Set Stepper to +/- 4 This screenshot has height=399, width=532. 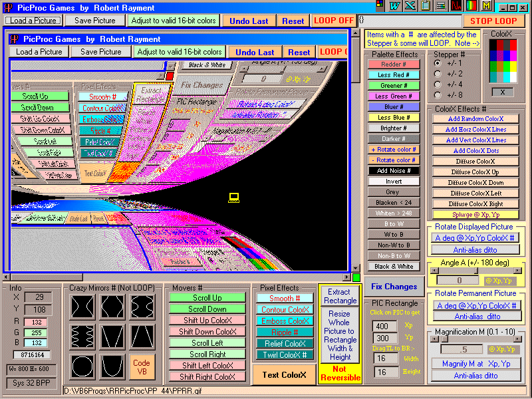437,84
